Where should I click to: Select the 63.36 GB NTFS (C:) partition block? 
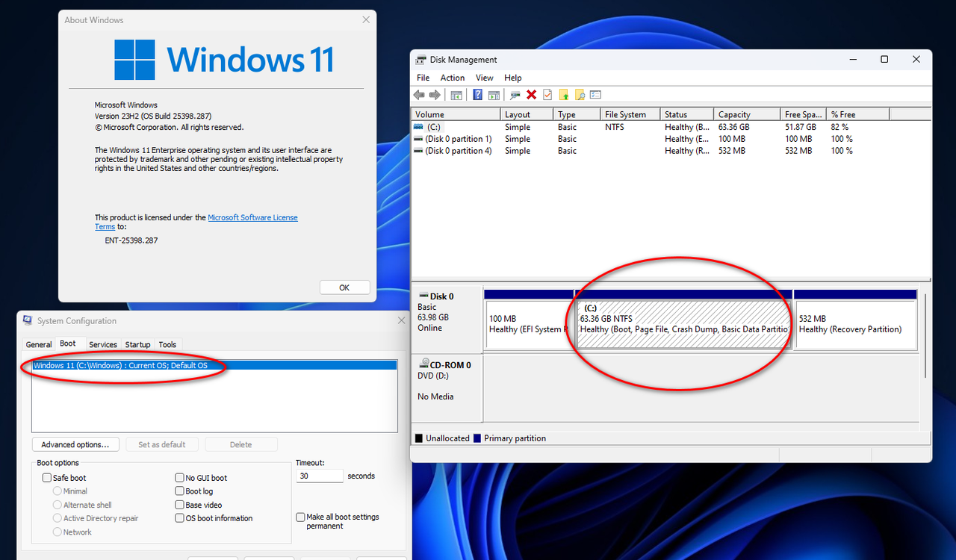(x=684, y=324)
